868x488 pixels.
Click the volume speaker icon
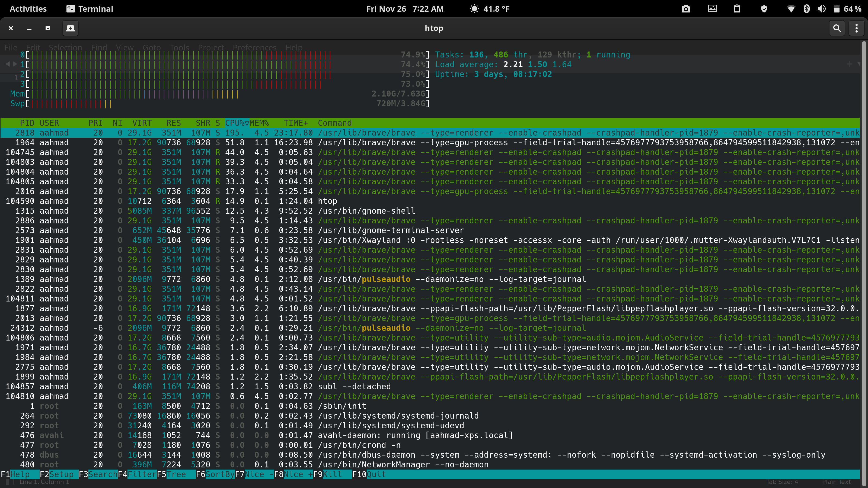pos(822,9)
